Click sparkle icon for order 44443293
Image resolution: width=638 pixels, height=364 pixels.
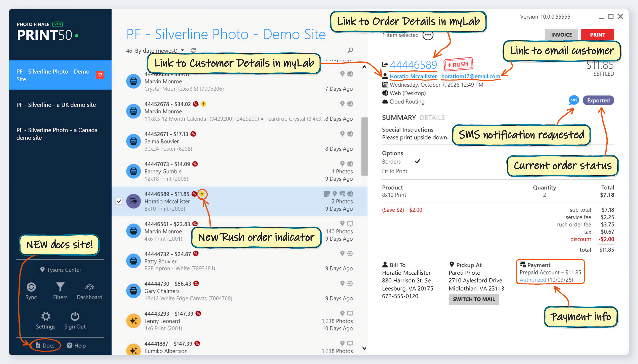(x=134, y=321)
